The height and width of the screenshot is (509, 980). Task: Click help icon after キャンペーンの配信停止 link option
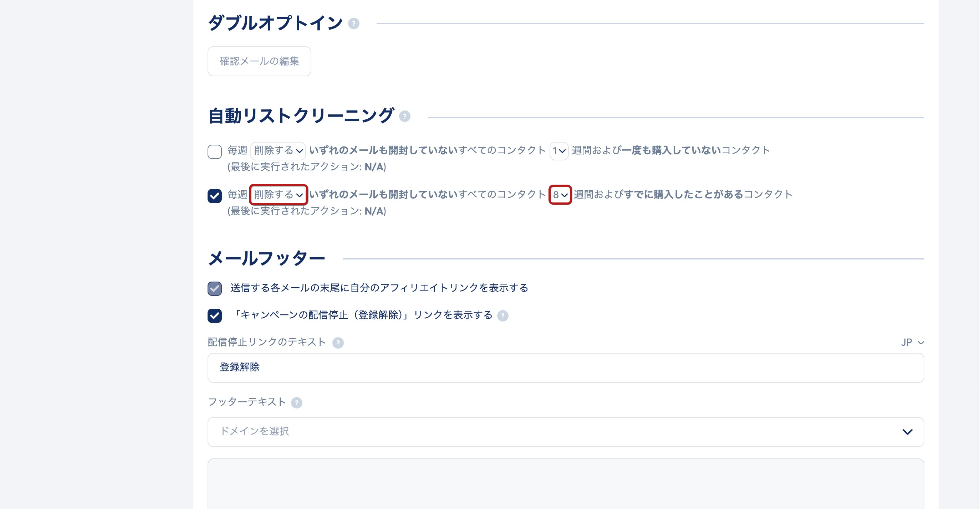coord(502,315)
